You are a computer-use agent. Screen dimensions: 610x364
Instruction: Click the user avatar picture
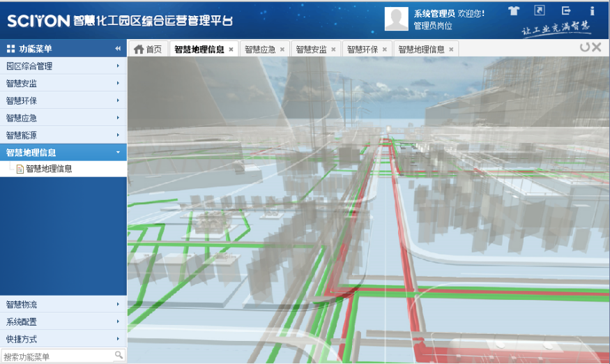pos(396,19)
